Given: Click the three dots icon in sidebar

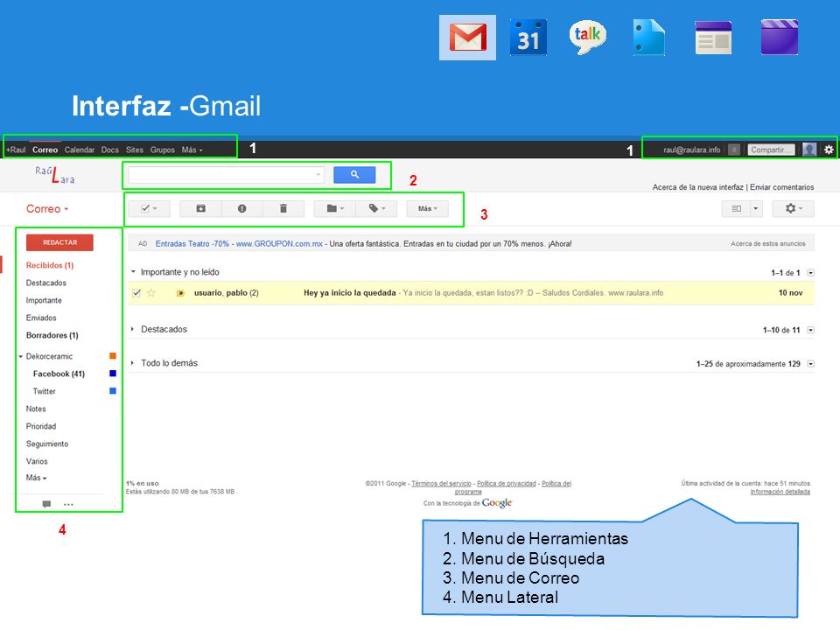Looking at the screenshot, I should click(x=68, y=504).
